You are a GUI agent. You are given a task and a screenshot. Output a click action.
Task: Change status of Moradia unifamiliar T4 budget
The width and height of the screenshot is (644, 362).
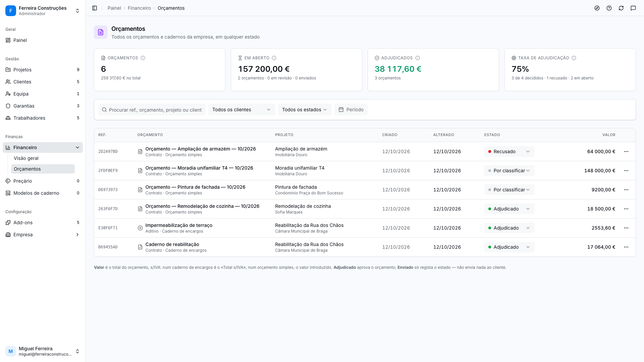tap(509, 171)
